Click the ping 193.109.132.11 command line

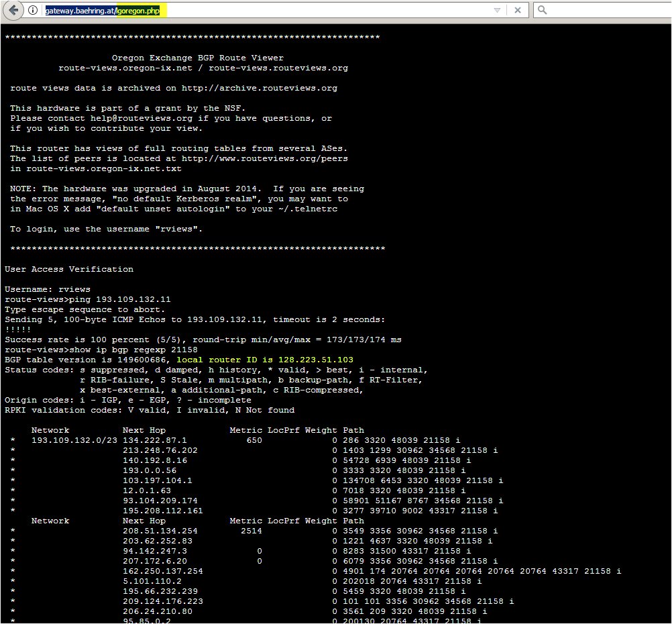coord(87,299)
